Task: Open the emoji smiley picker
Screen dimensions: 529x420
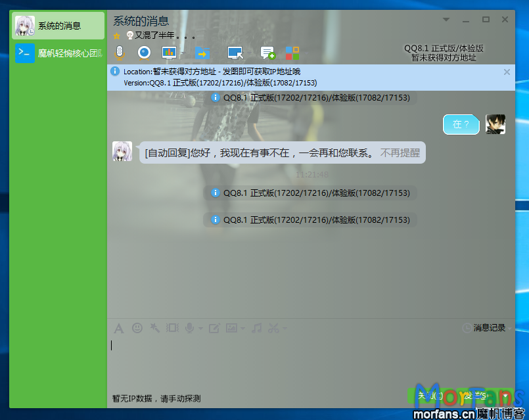Action: (137, 328)
